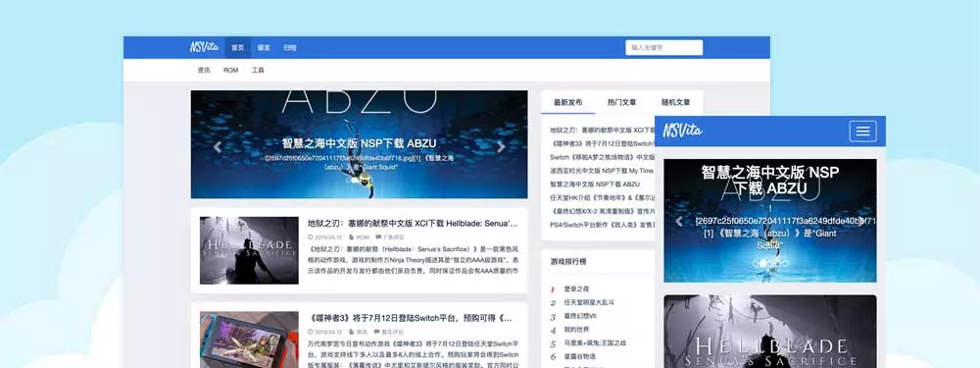The image size is (980, 368).
Task: Open sidebar link 波西亚时光中文版 NSP下载
Action: click(602, 170)
